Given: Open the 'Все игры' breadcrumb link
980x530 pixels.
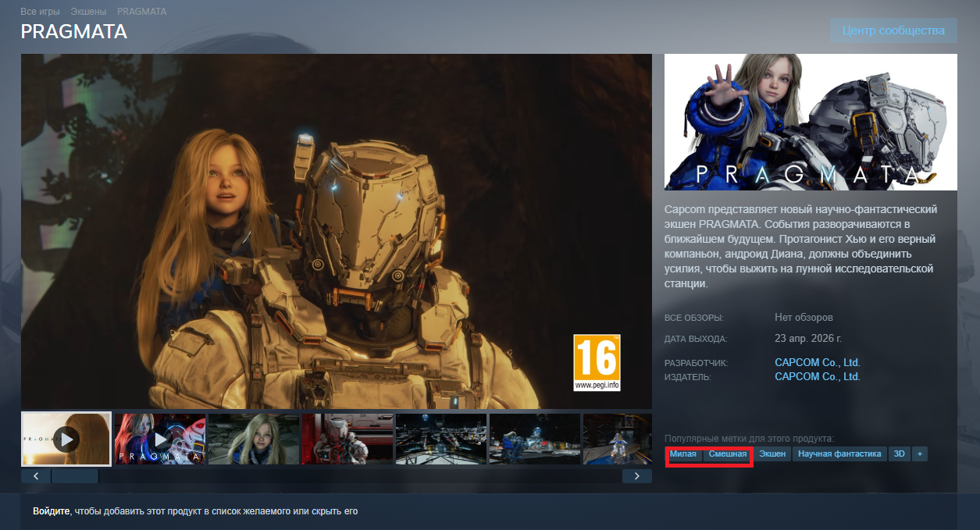Looking at the screenshot, I should (41, 12).
